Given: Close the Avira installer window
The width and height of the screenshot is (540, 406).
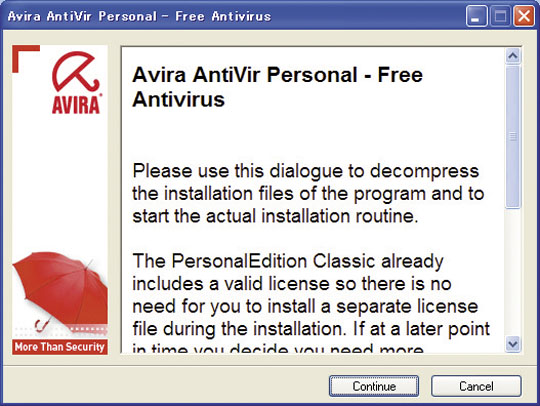Looking at the screenshot, I should tap(524, 16).
